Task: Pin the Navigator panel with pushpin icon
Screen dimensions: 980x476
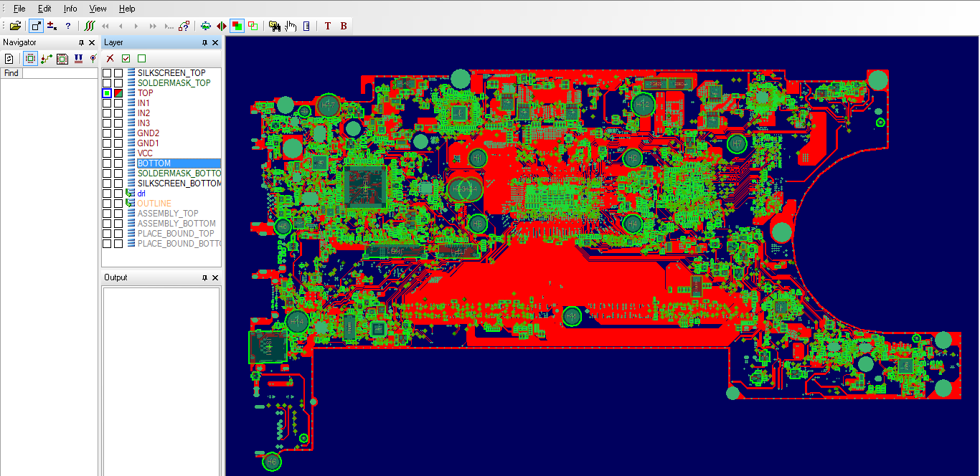Action: [x=82, y=43]
